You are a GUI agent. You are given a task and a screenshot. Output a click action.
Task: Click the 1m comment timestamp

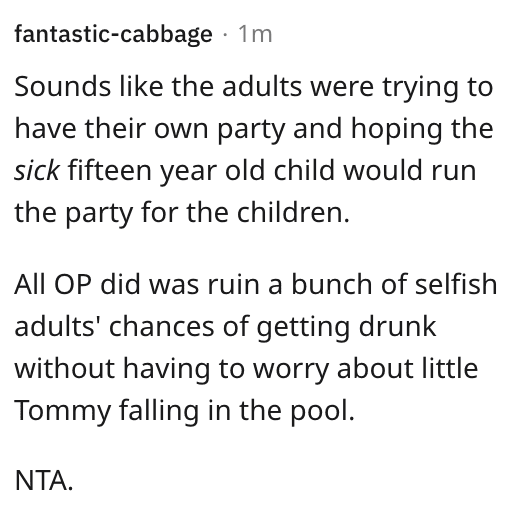[x=255, y=34]
